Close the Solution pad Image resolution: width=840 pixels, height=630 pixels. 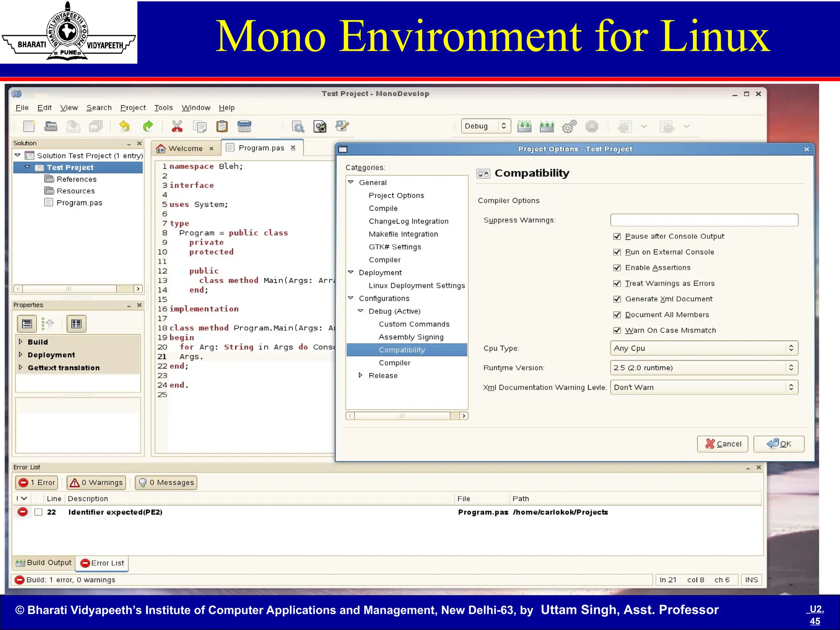pyautogui.click(x=139, y=143)
